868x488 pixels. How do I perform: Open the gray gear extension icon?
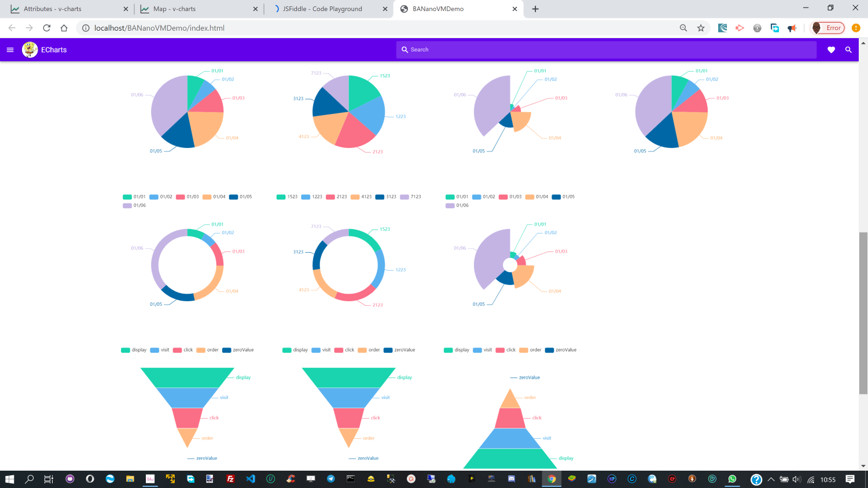(x=757, y=28)
